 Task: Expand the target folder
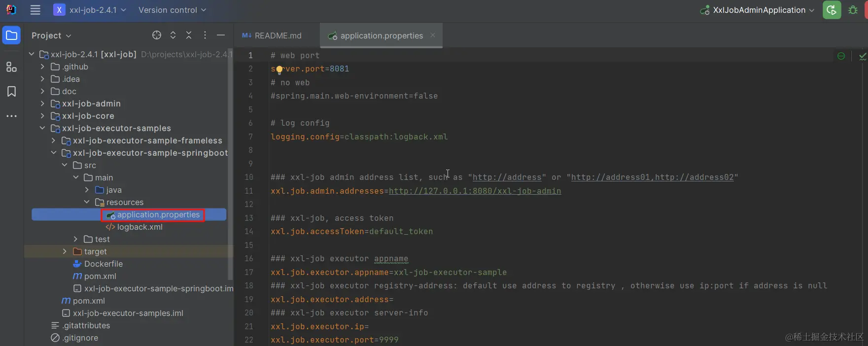click(65, 251)
